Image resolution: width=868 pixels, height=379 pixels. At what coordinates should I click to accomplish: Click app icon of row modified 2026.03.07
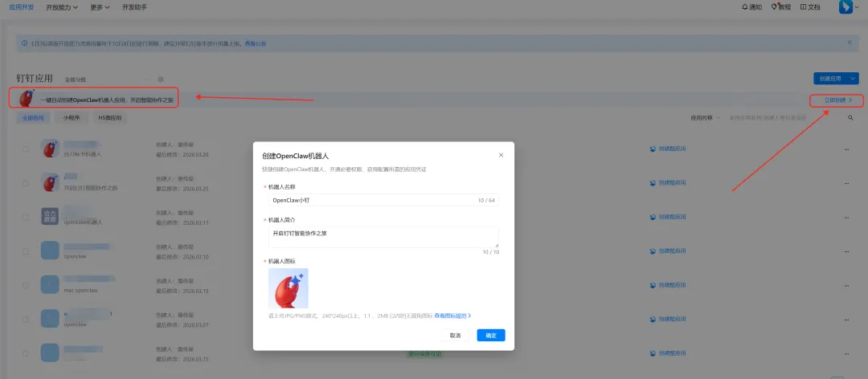50,318
